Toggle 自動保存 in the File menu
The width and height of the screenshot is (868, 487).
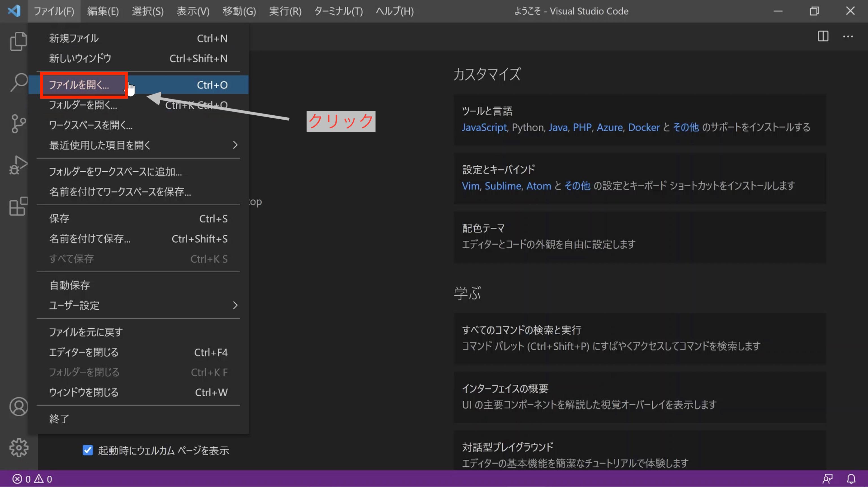(x=138, y=285)
